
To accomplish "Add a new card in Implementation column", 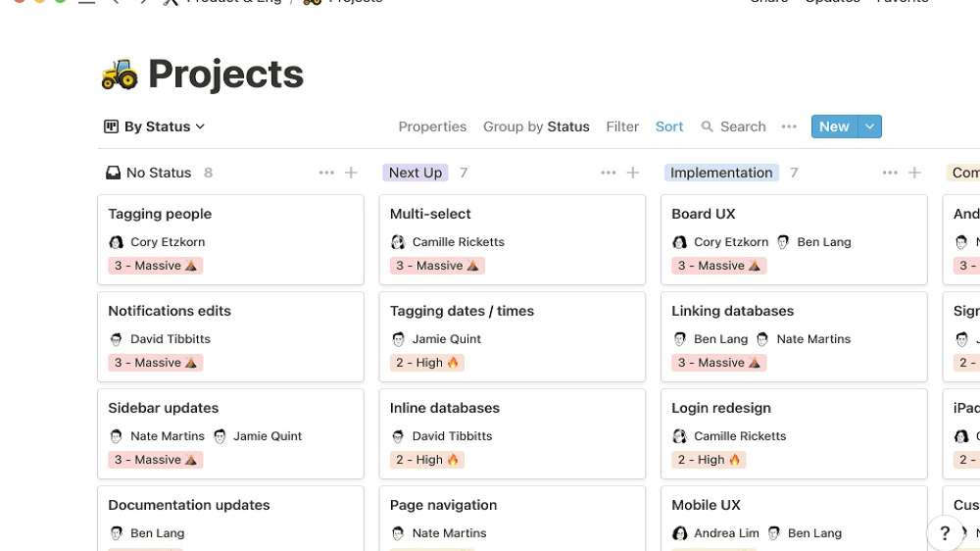I will [914, 173].
